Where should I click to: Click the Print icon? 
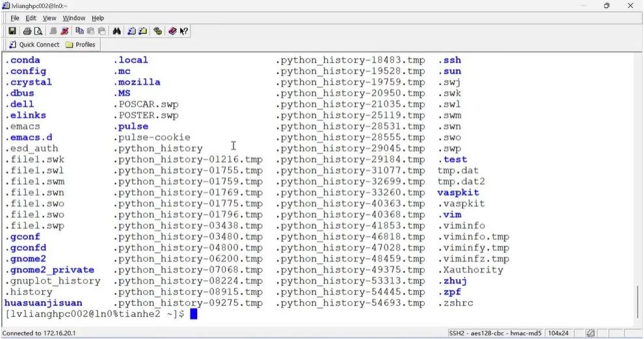pyautogui.click(x=27, y=31)
